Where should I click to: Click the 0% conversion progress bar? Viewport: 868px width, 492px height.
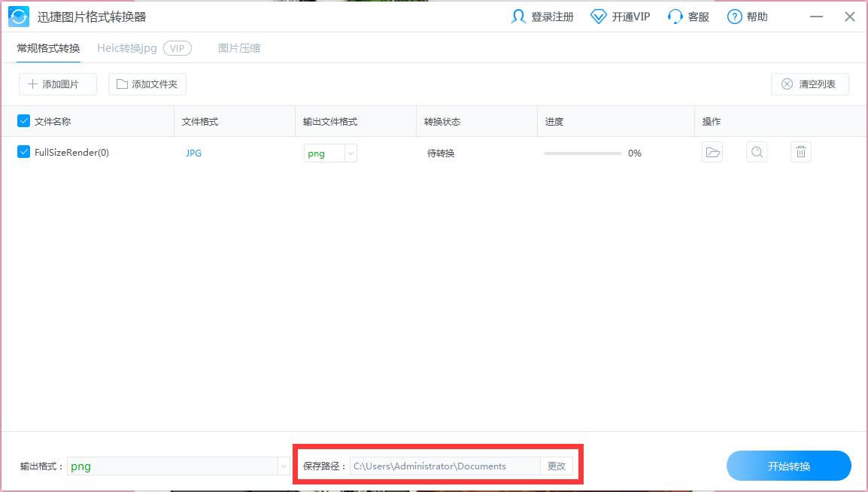pyautogui.click(x=583, y=153)
